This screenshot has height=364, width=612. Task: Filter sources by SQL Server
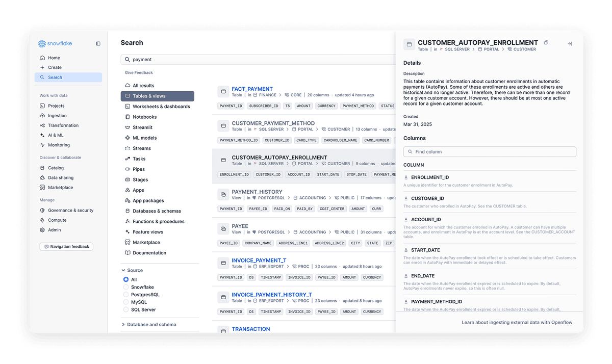tap(125, 310)
